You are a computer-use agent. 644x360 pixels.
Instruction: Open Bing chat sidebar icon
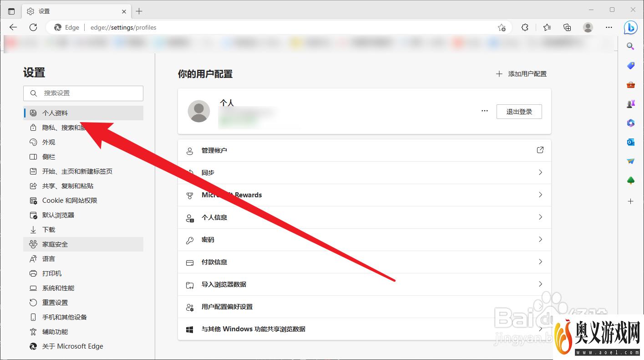coord(630,28)
